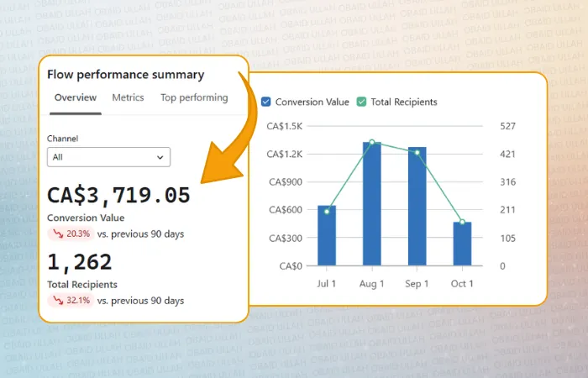Uncheck the Conversion Value checkbox
The width and height of the screenshot is (588, 378).
(x=266, y=102)
